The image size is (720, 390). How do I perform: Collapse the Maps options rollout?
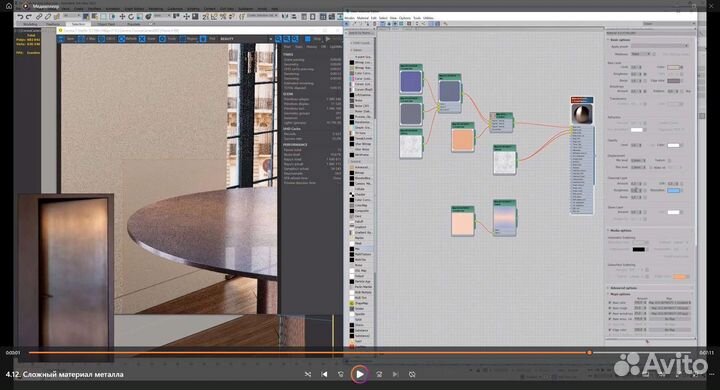(x=620, y=294)
